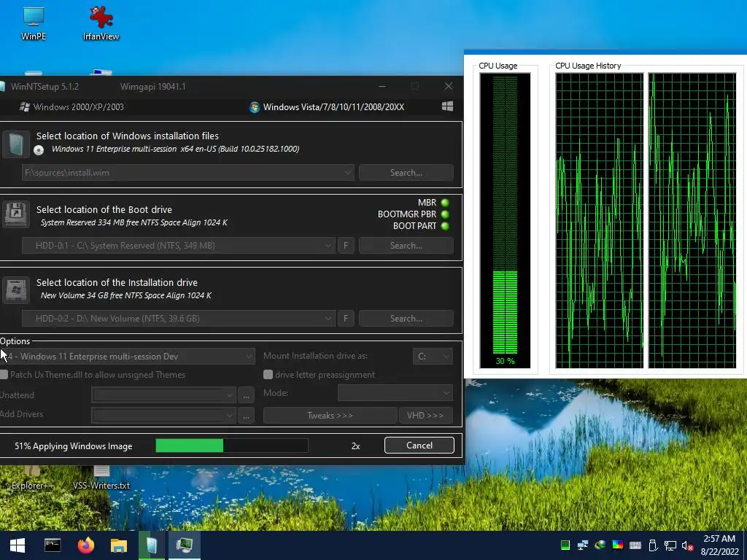Launch Firefox from the taskbar
Viewport: 747px width, 560px height.
click(x=86, y=545)
